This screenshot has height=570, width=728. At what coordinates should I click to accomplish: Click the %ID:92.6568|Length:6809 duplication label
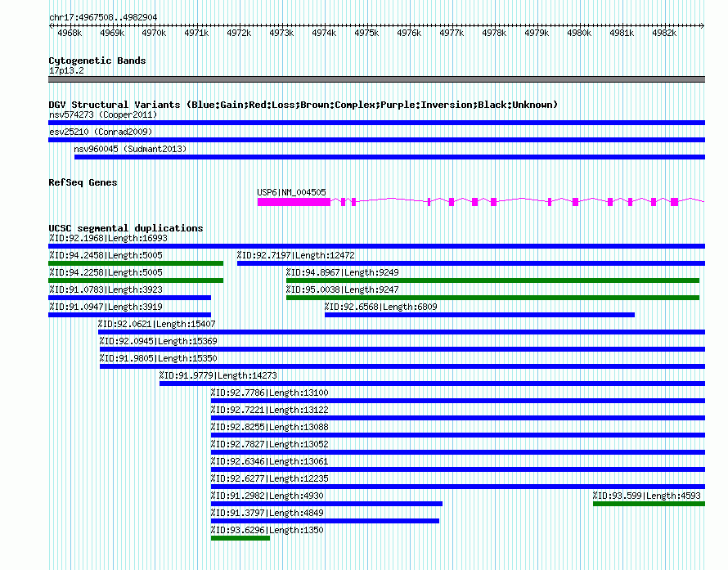click(x=380, y=307)
